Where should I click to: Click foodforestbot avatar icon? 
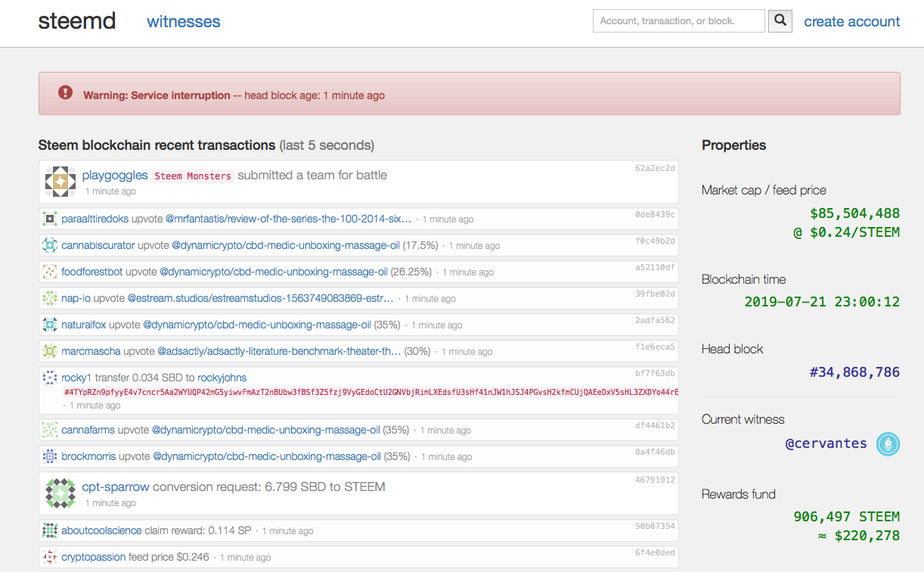50,272
